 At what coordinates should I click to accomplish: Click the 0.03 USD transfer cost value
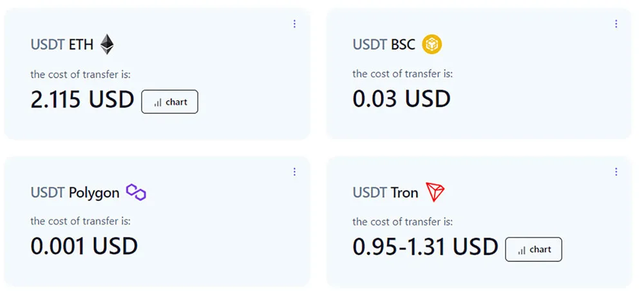[401, 98]
